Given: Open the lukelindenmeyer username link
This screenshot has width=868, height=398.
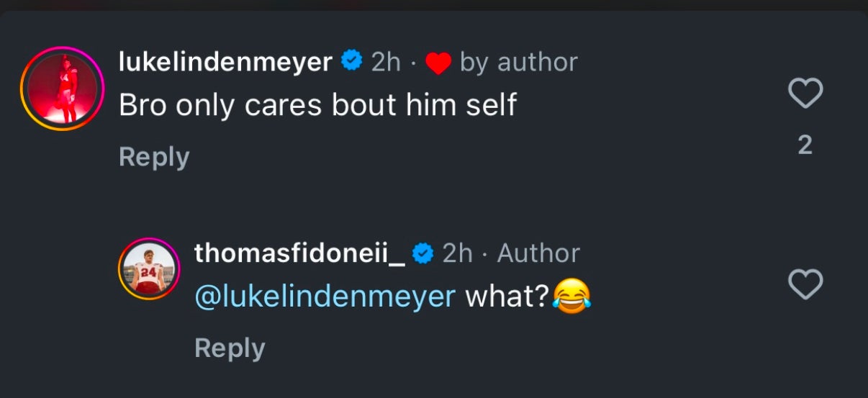Looking at the screenshot, I should coord(225,63).
